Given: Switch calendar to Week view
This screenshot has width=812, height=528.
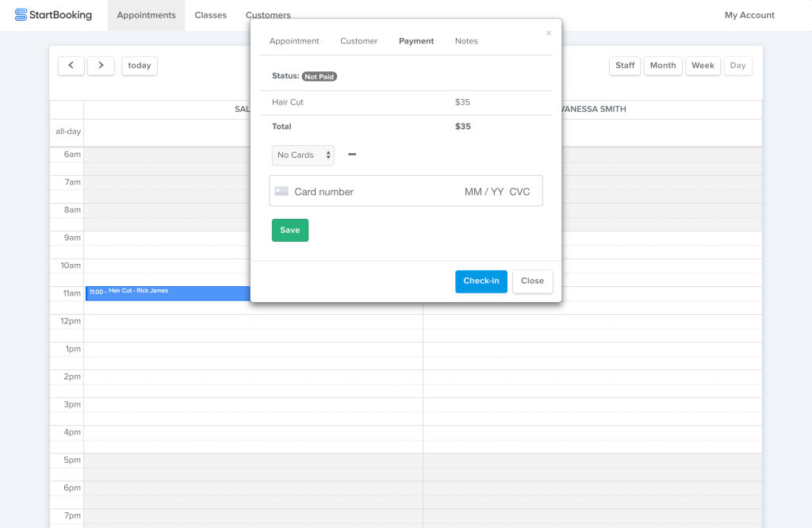Looking at the screenshot, I should 703,66.
